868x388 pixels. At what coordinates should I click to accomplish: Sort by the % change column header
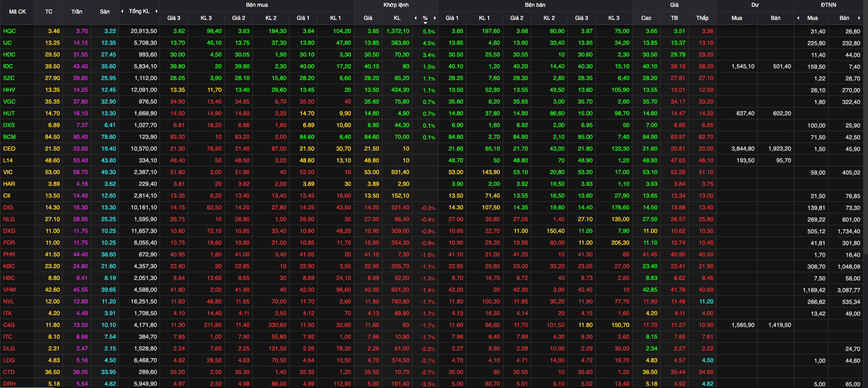tap(425, 18)
